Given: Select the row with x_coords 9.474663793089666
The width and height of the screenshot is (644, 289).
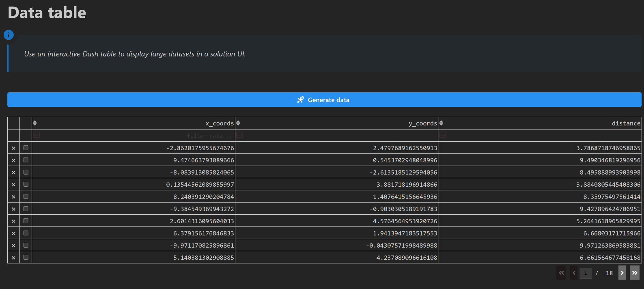Looking at the screenshot, I should 26,160.
